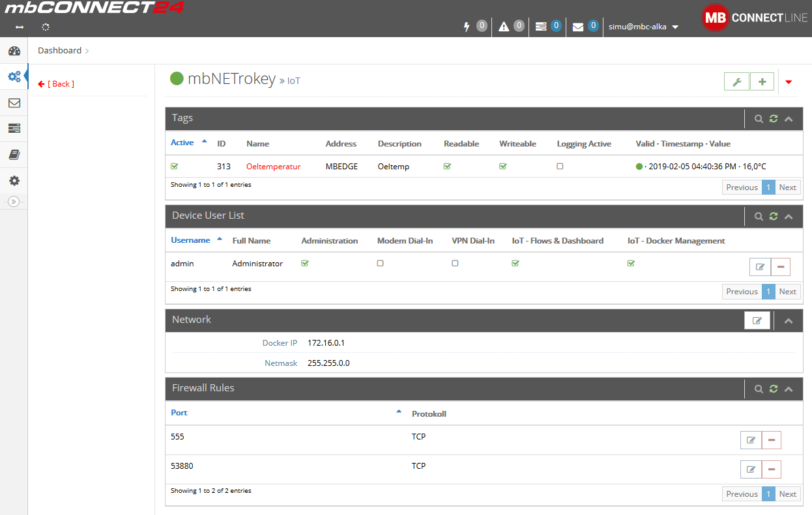Click the mbCONNECT24 logo

click(94, 8)
